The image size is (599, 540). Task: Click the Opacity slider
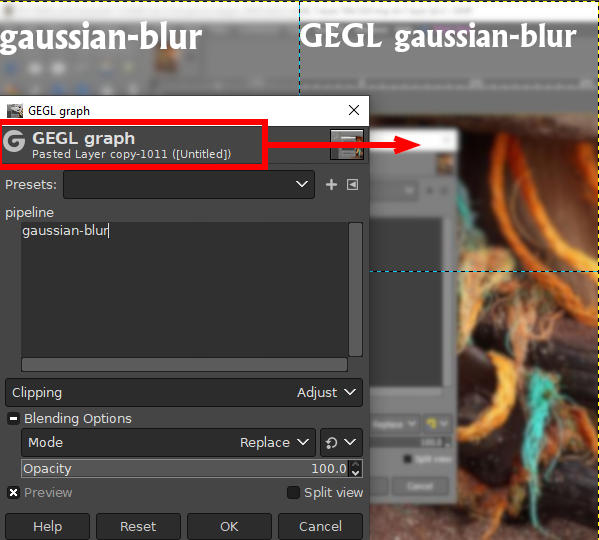185,469
